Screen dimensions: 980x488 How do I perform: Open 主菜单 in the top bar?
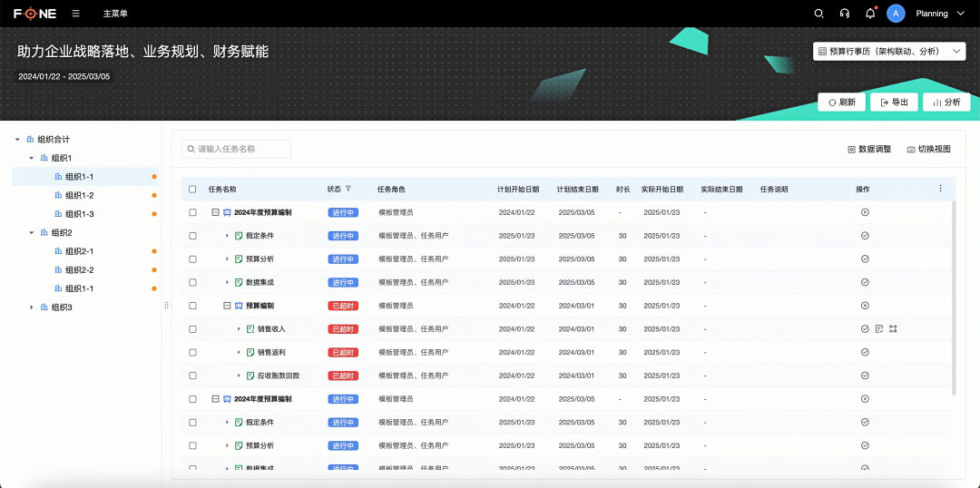click(x=115, y=13)
